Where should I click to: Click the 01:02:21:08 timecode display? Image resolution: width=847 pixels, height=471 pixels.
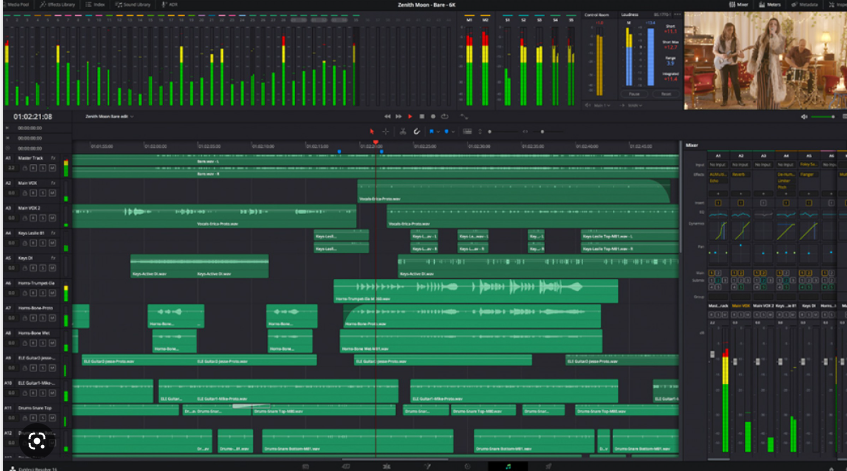[x=33, y=117]
